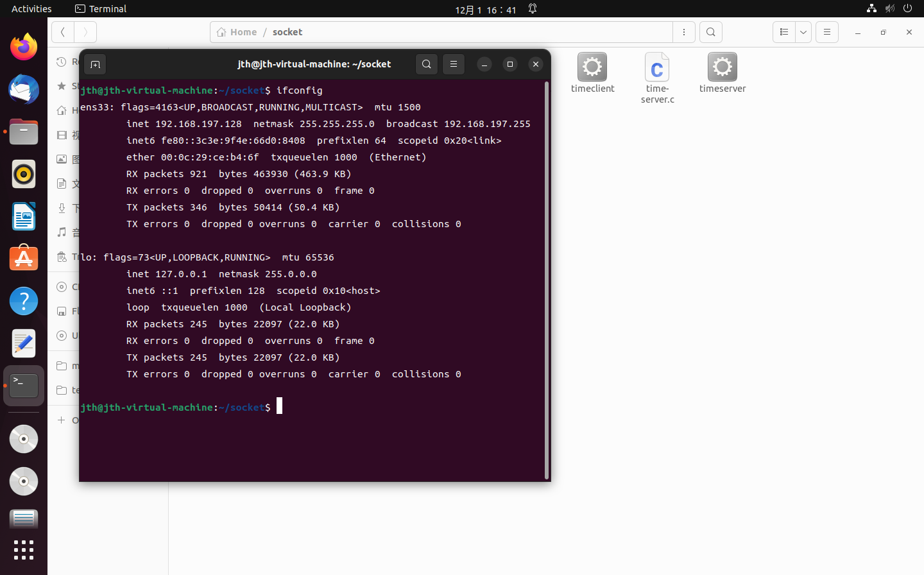Open the clock and calendar in the top bar

click(x=486, y=10)
